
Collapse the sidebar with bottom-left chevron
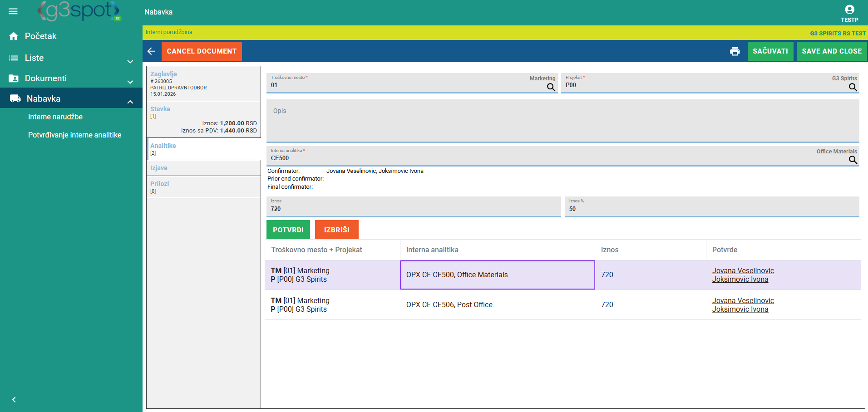pyautogui.click(x=14, y=400)
